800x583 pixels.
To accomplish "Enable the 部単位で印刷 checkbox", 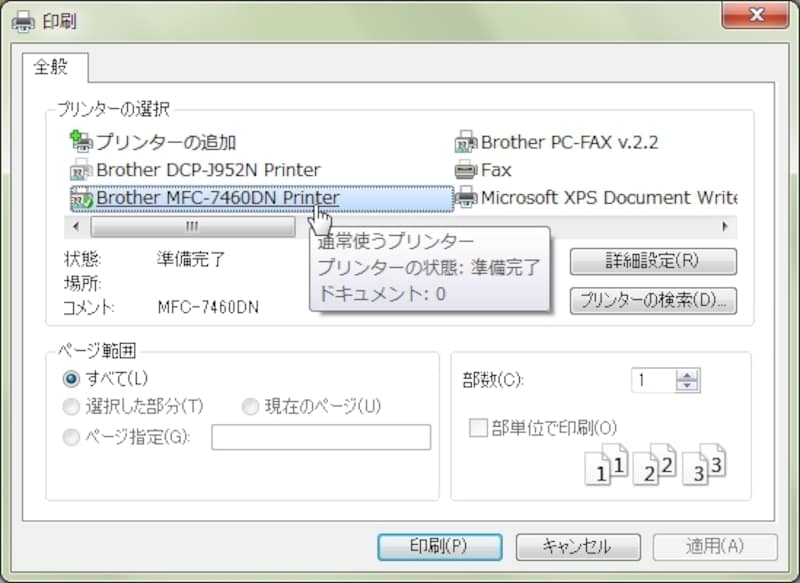I will click(477, 427).
